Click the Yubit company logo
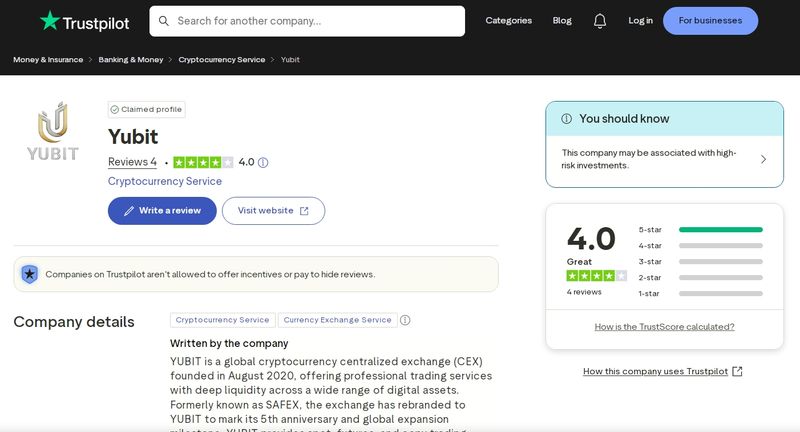The height and width of the screenshot is (432, 800). click(x=53, y=131)
